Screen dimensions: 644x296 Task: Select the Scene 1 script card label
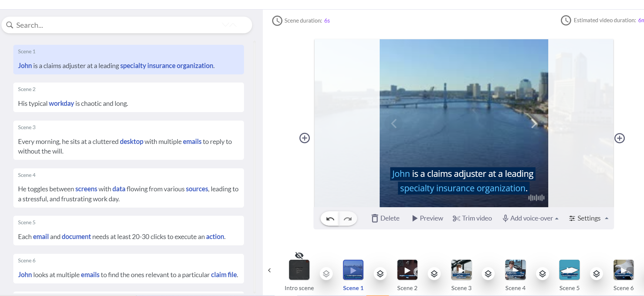27,51
